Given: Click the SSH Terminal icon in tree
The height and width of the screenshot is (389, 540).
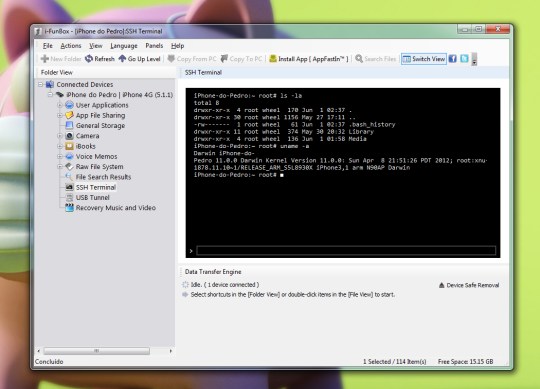Looking at the screenshot, I should (70, 187).
